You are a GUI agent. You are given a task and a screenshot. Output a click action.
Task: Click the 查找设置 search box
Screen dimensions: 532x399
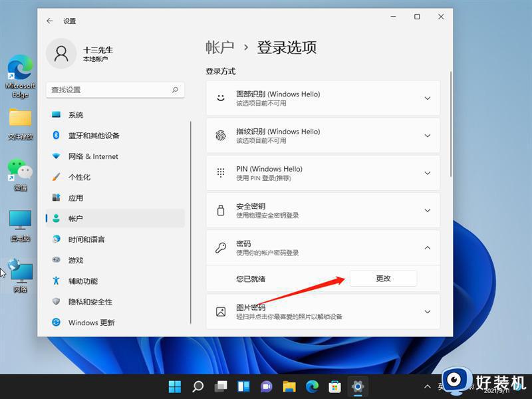tap(113, 89)
